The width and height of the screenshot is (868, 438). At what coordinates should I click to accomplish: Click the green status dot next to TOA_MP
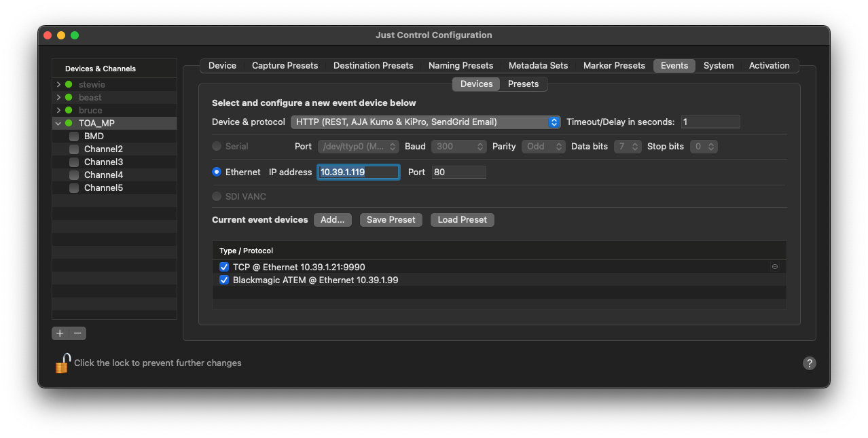69,124
